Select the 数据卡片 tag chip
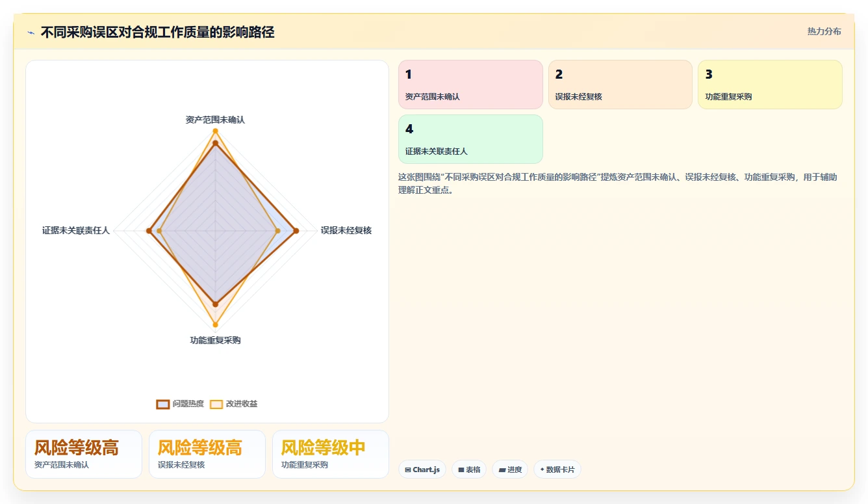The image size is (868, 504). 557,470
